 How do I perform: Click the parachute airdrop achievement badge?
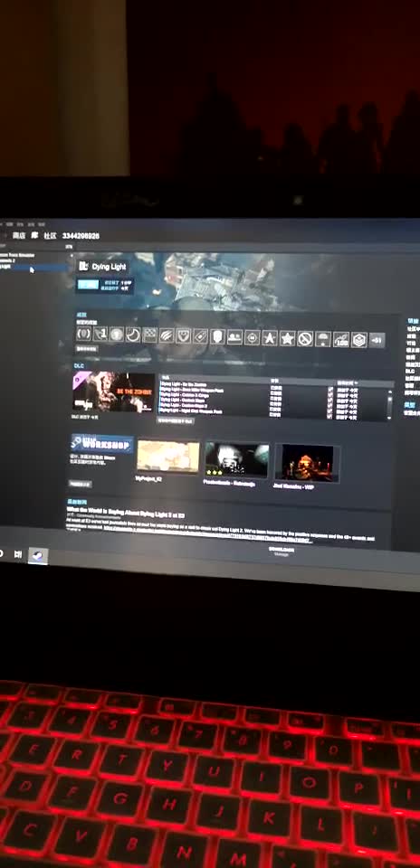pyautogui.click(x=323, y=339)
